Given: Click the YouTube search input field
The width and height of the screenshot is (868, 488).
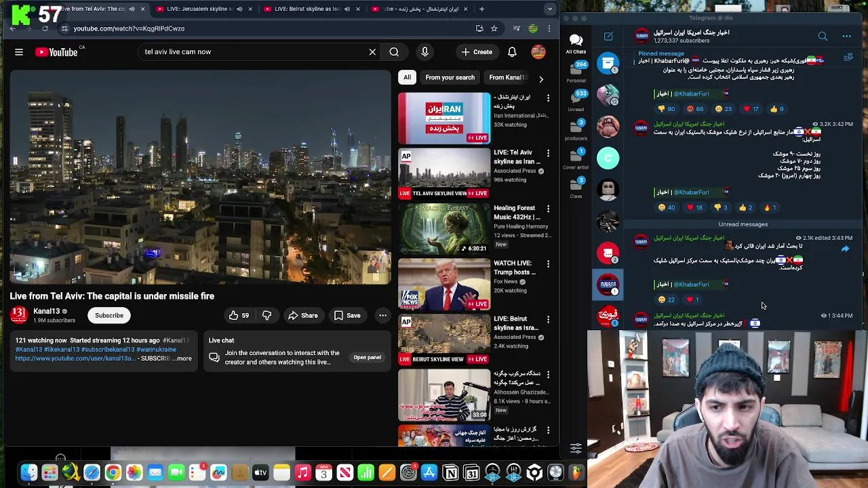Looking at the screenshot, I should 251,52.
